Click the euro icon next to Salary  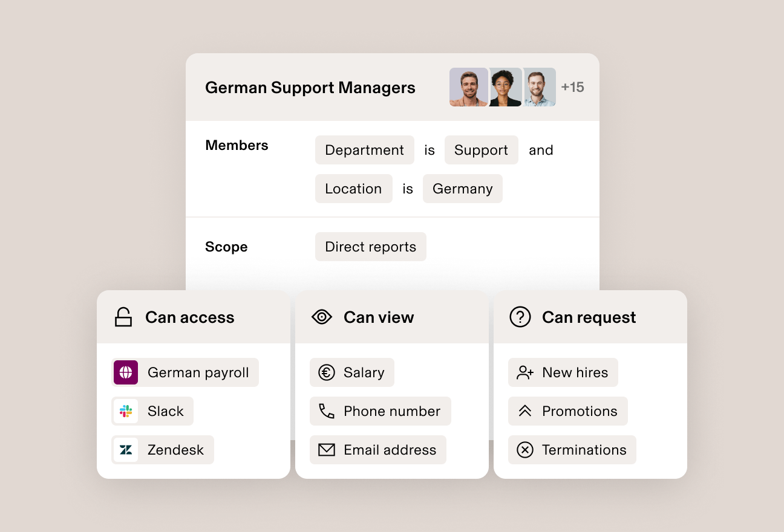327,372
